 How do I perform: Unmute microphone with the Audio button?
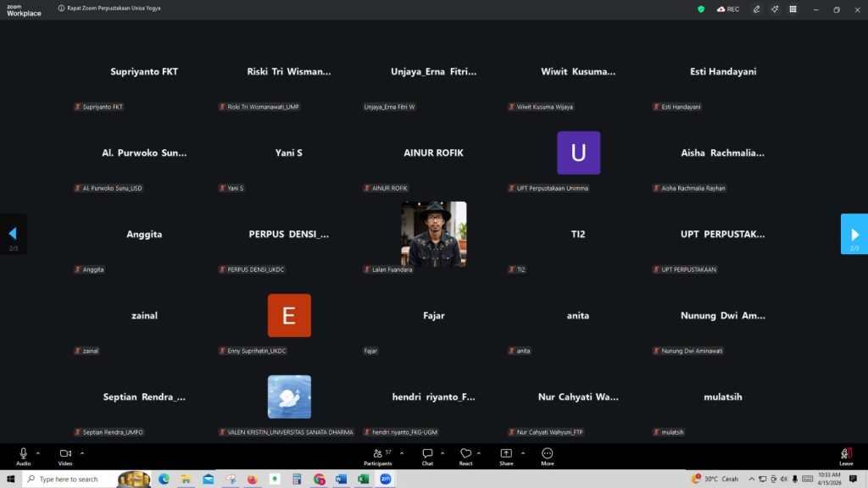click(x=23, y=454)
